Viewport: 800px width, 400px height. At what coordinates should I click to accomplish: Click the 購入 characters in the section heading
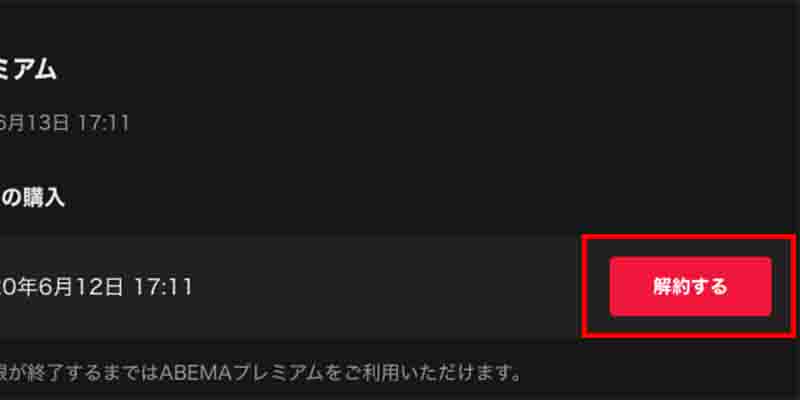[43, 198]
